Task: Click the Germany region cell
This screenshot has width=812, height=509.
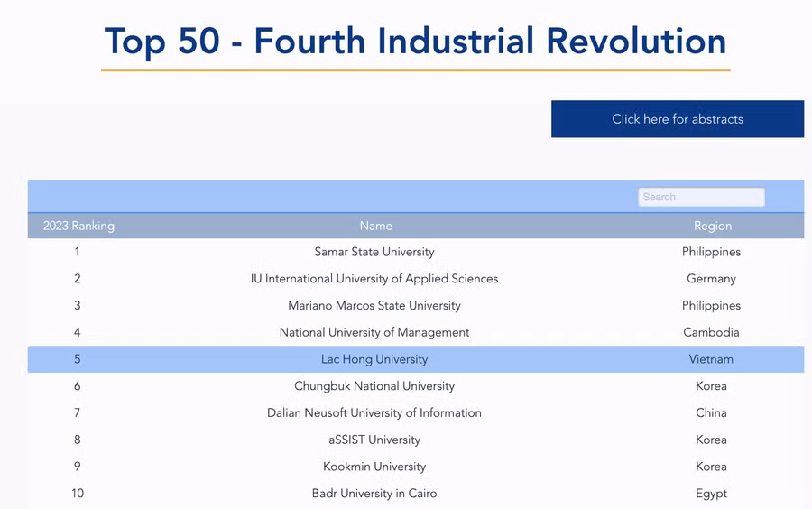Action: point(711,279)
